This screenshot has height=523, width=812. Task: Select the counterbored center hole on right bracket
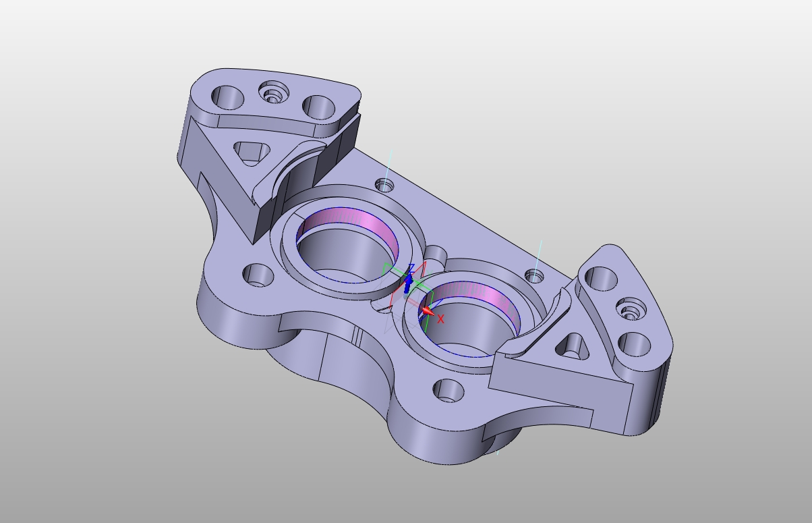coord(631,310)
